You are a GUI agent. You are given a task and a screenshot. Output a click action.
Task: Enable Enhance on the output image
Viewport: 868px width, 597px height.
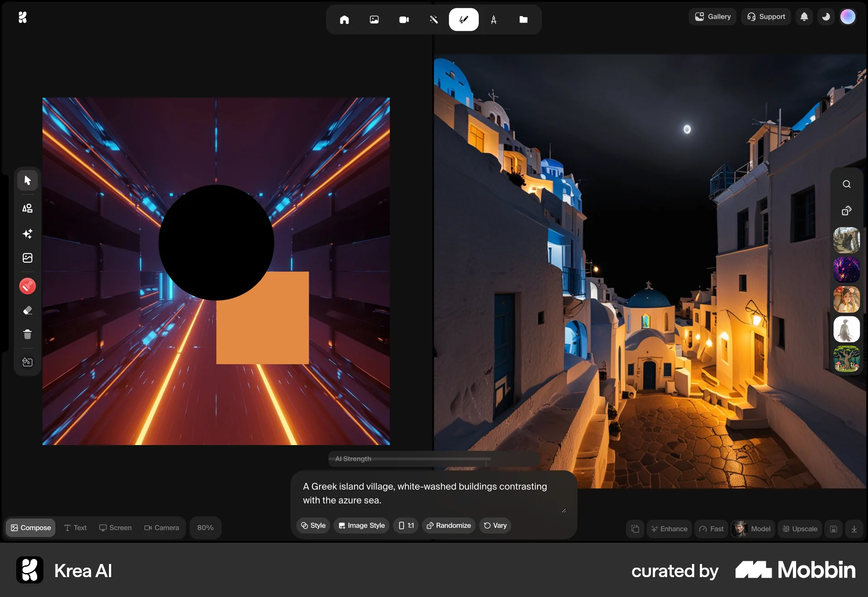click(x=669, y=528)
